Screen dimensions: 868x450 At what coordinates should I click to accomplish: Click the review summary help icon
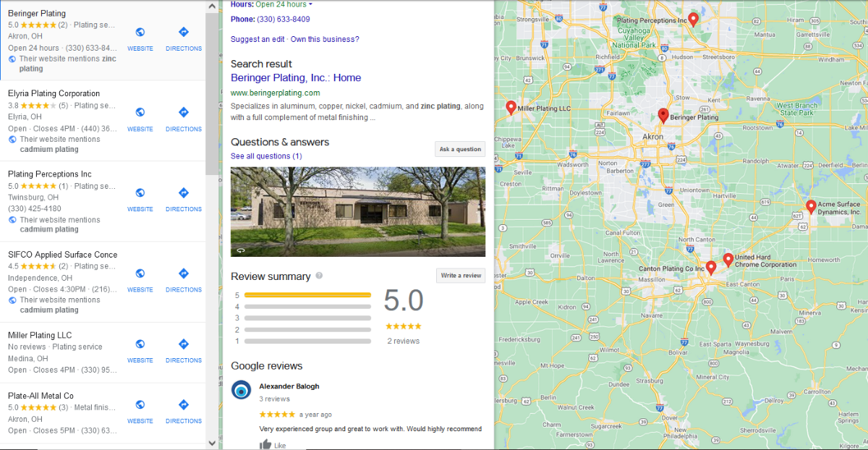(319, 276)
